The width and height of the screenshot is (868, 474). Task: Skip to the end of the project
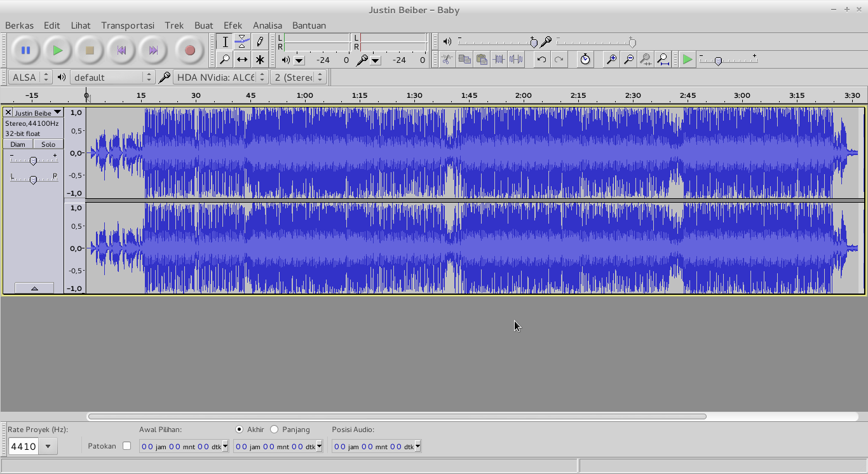point(153,50)
